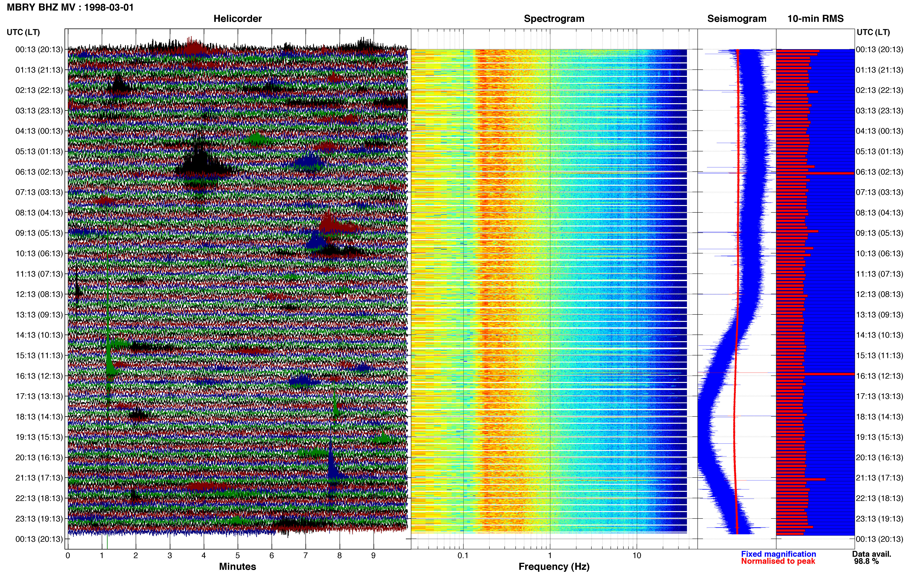Click spectrogram frequency tick label '1'
Viewport: 924px width, 578px height.
coord(550,556)
